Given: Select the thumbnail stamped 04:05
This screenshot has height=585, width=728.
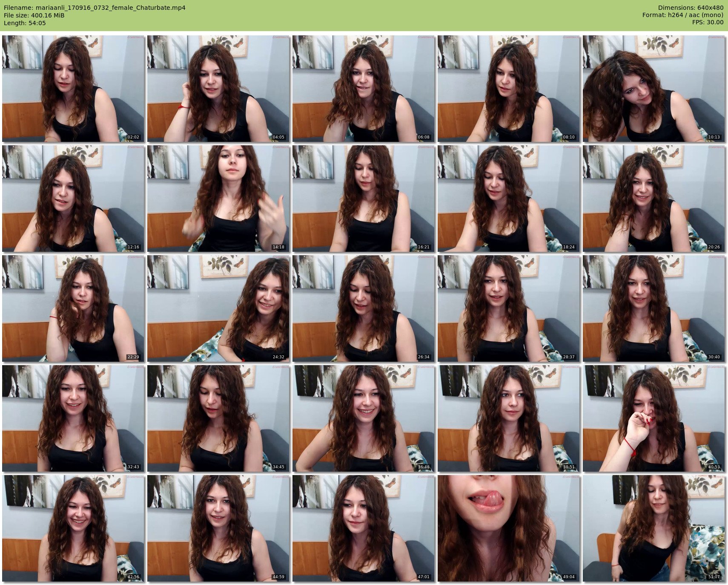Looking at the screenshot, I should (218, 89).
